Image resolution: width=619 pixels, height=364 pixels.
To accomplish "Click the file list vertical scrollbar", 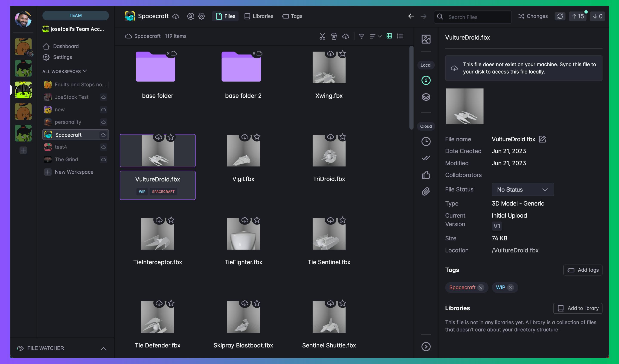I will point(411,87).
